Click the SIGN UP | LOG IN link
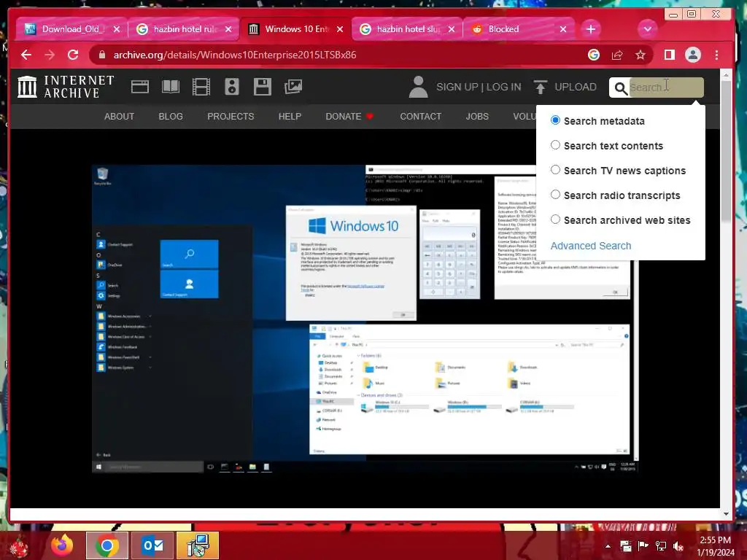The width and height of the screenshot is (747, 560). [x=479, y=87]
